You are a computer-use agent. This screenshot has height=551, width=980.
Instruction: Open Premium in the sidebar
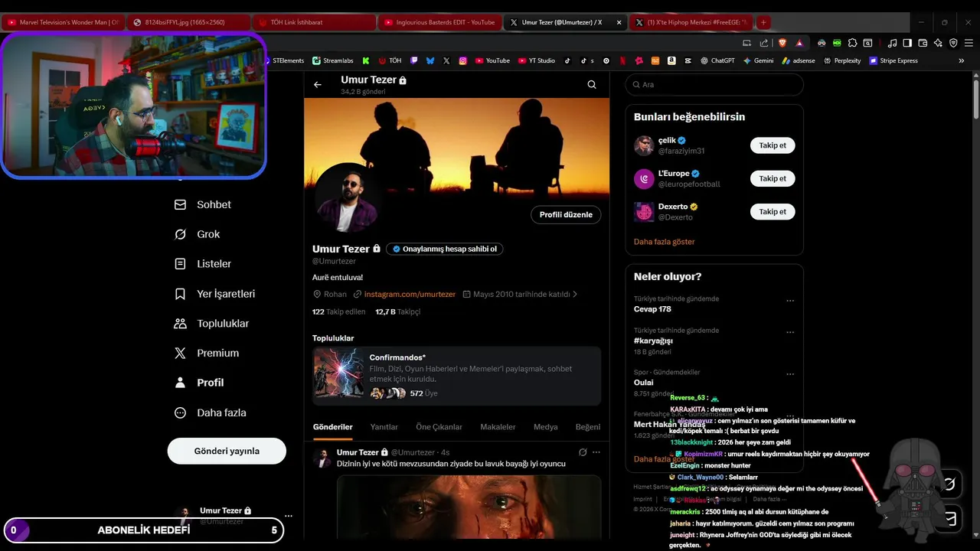(x=207, y=353)
